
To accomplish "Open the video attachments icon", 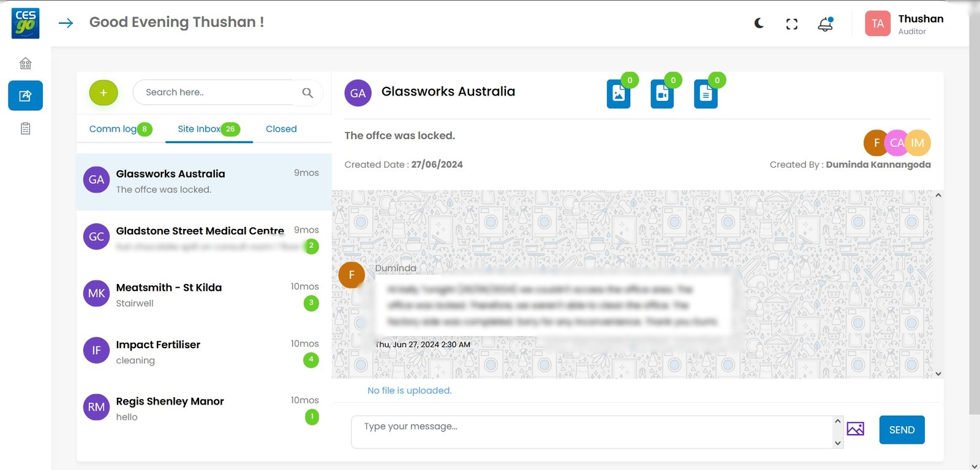I will (662, 94).
